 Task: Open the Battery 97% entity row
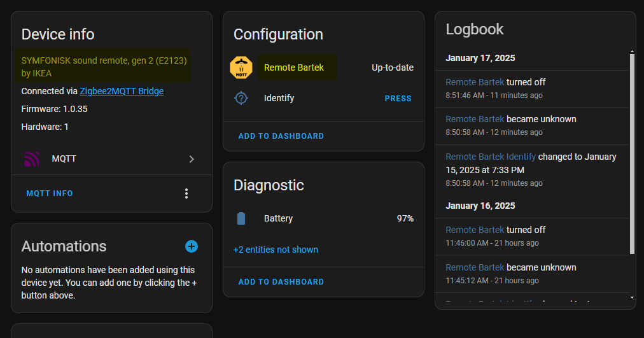click(x=323, y=219)
